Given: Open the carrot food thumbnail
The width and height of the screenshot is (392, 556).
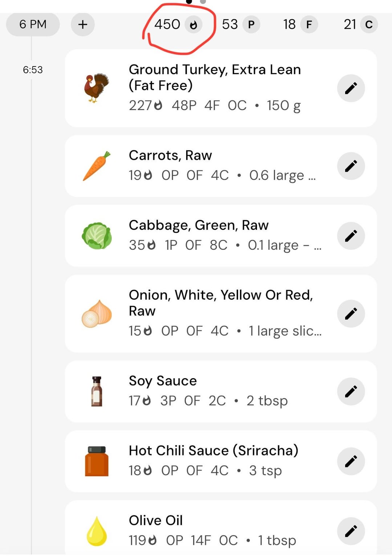Looking at the screenshot, I should pyautogui.click(x=97, y=166).
